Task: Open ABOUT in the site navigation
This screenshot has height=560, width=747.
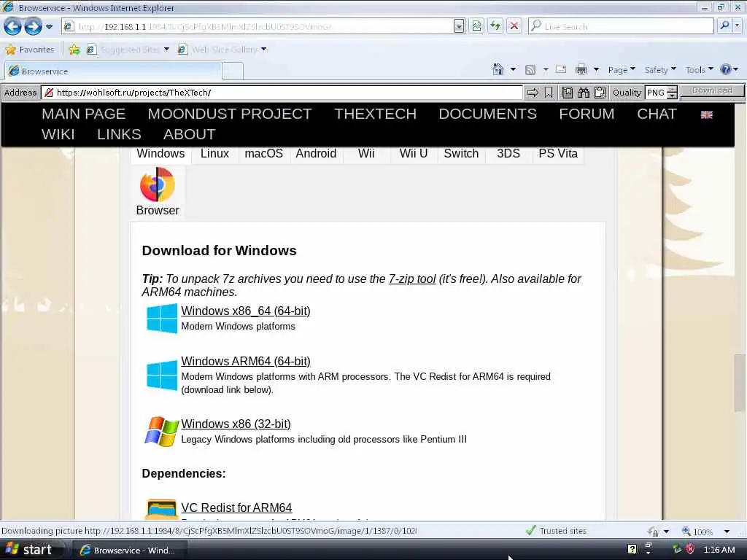Action: (x=190, y=134)
